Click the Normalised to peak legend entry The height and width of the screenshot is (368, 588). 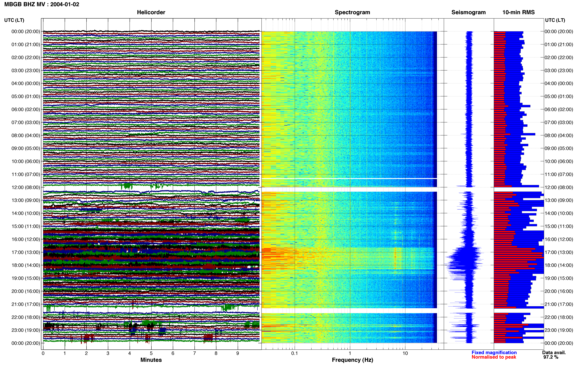click(494, 357)
